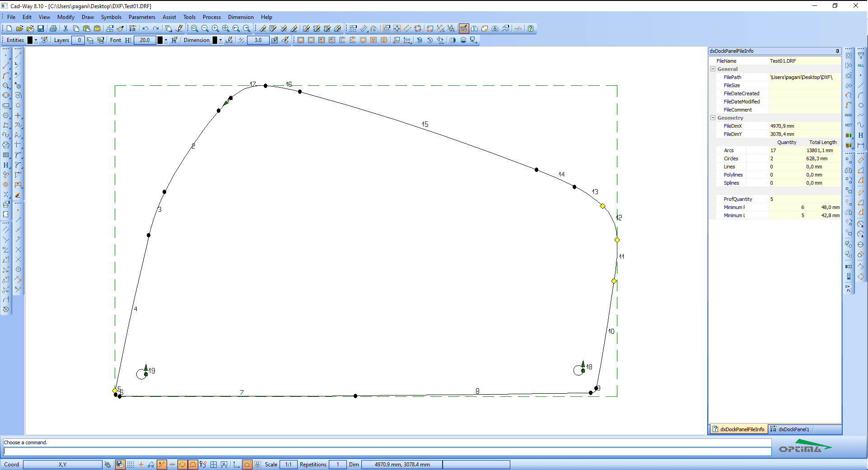Image resolution: width=868 pixels, height=470 pixels.
Task: Click the Entities black color swatch
Action: tap(30, 40)
